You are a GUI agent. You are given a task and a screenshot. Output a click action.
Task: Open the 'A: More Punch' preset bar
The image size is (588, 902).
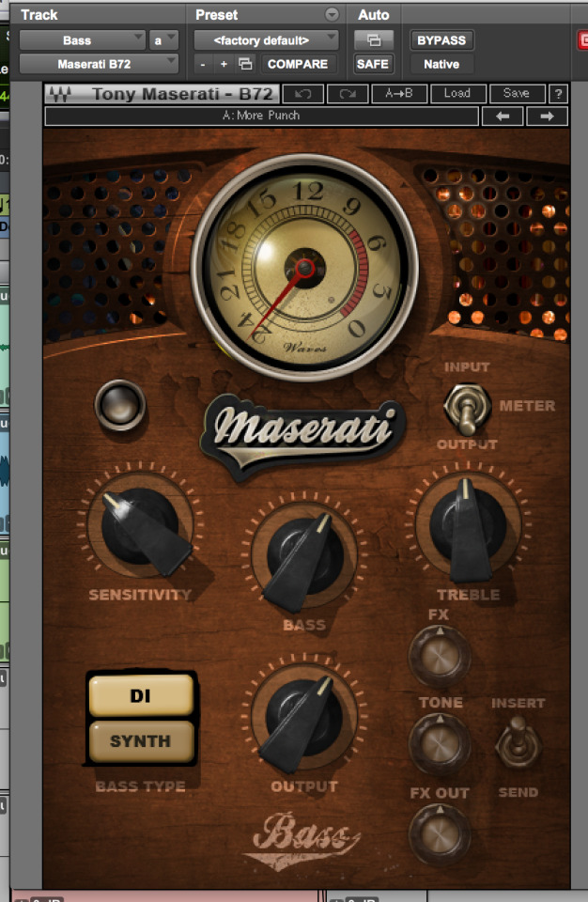(x=262, y=116)
